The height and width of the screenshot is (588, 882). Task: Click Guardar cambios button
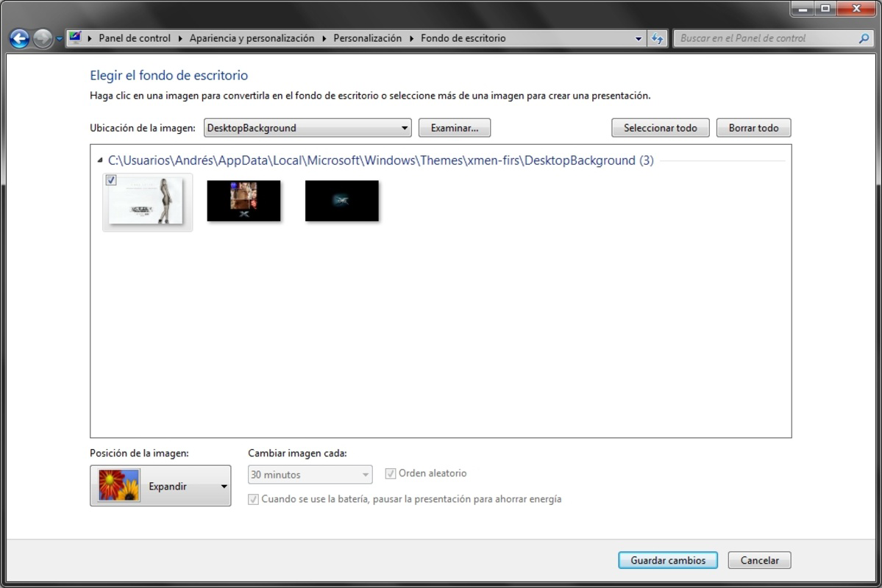[668, 560]
